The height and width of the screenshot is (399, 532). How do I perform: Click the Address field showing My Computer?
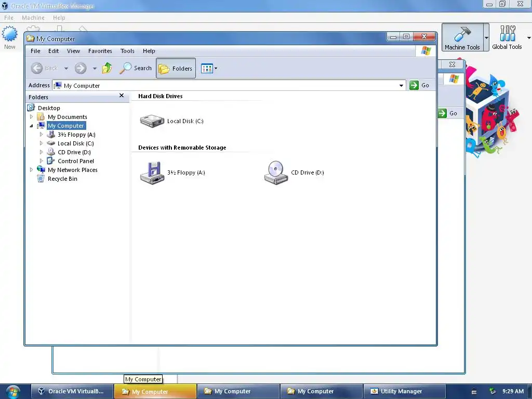click(229, 86)
